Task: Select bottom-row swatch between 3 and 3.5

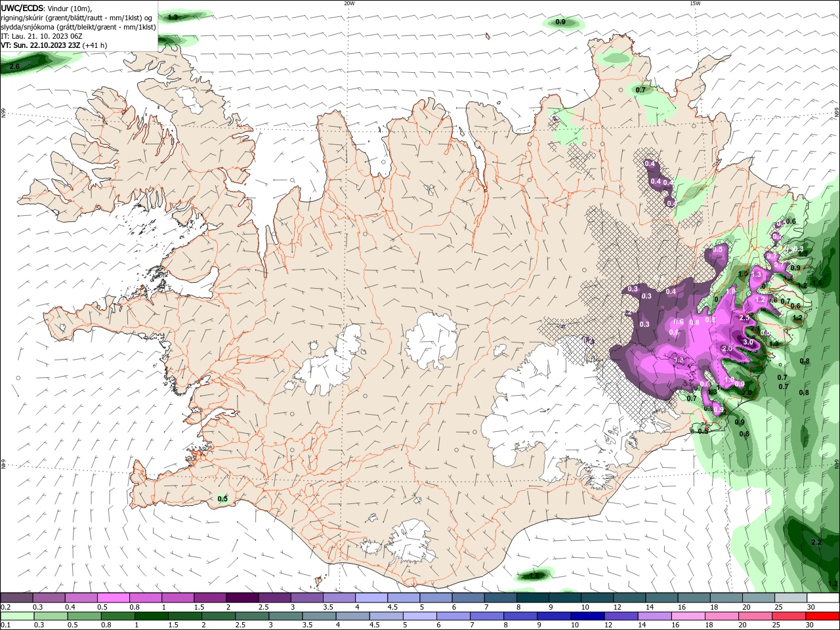Action: (285, 616)
